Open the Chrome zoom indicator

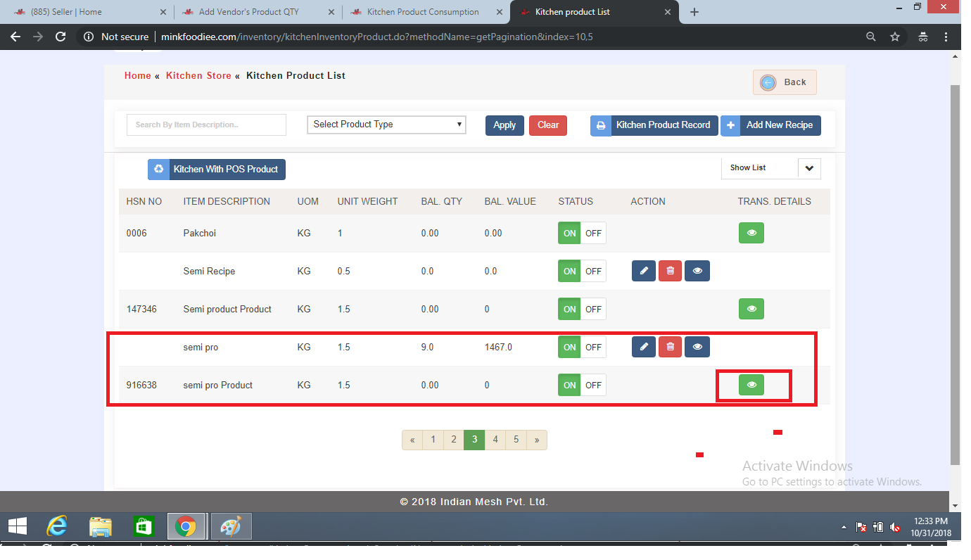[871, 37]
